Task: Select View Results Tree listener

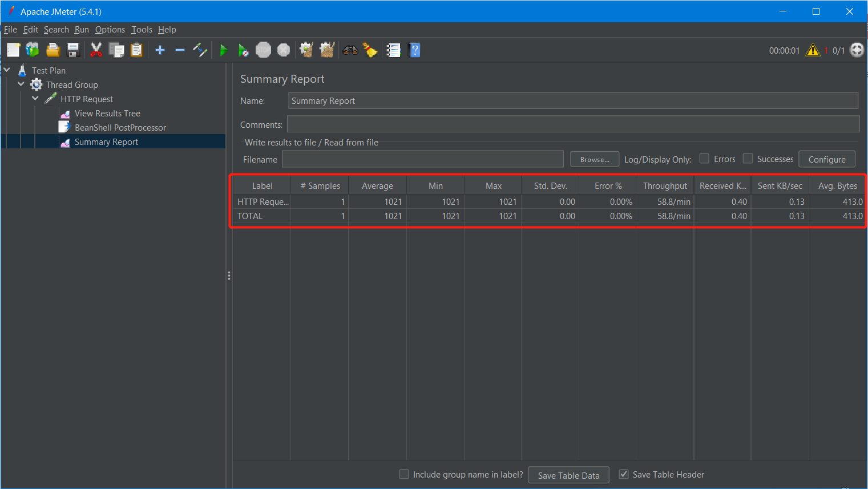Action: point(107,114)
